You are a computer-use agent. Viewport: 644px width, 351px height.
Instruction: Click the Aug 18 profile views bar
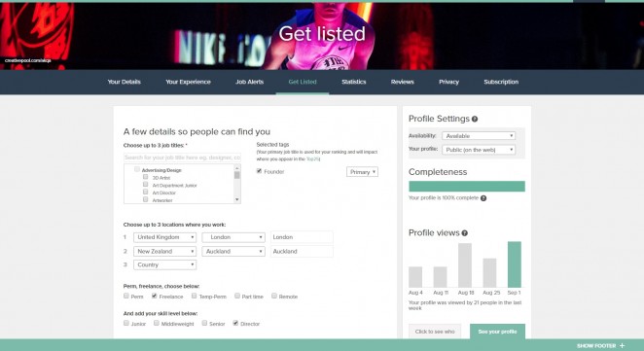point(465,265)
